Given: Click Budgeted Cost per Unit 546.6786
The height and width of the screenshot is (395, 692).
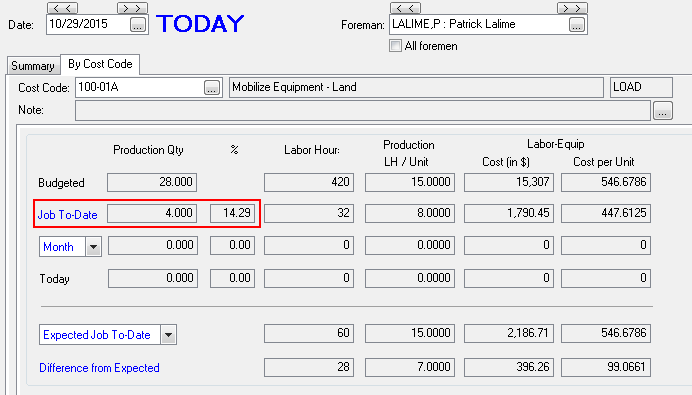Looking at the screenshot, I should click(606, 182).
